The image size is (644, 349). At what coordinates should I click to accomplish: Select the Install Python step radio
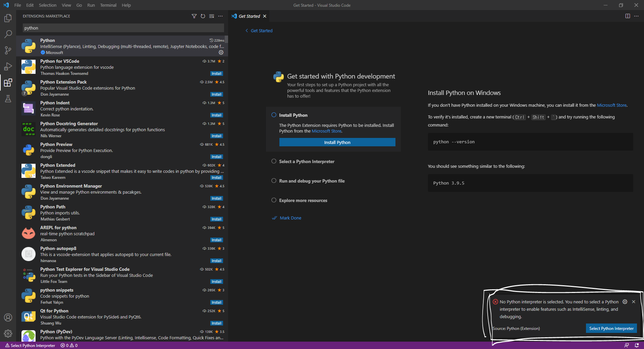(274, 115)
